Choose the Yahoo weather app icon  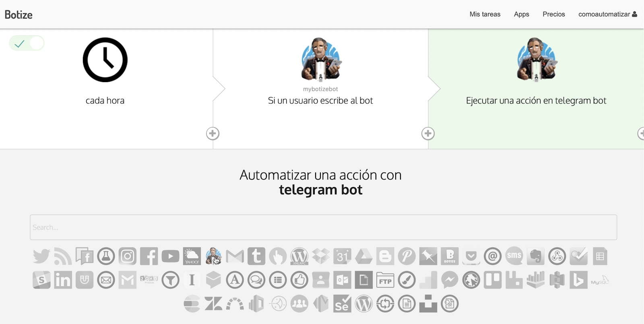pyautogui.click(x=192, y=256)
